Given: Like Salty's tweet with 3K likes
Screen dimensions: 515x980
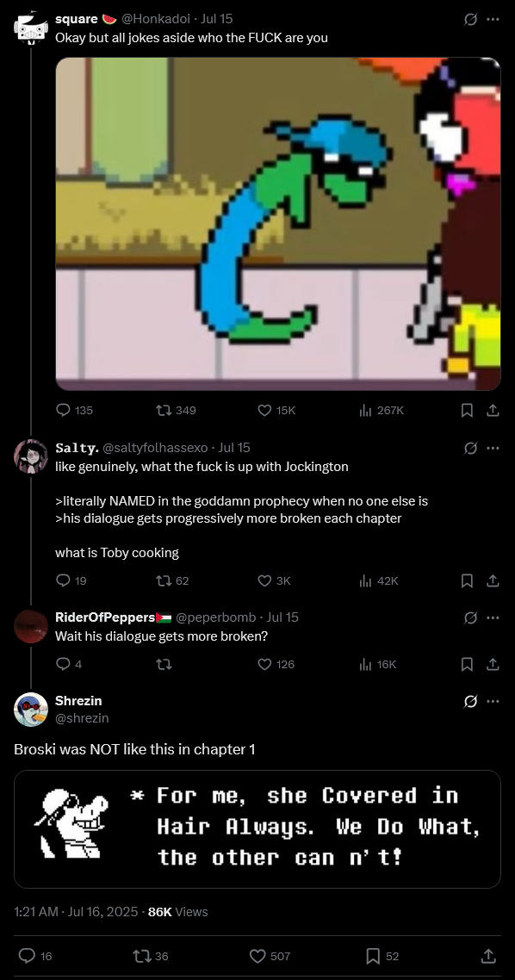Looking at the screenshot, I should click(274, 580).
